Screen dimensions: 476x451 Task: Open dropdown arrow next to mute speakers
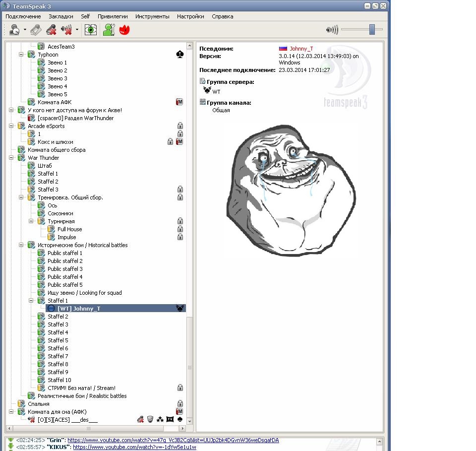tap(77, 30)
